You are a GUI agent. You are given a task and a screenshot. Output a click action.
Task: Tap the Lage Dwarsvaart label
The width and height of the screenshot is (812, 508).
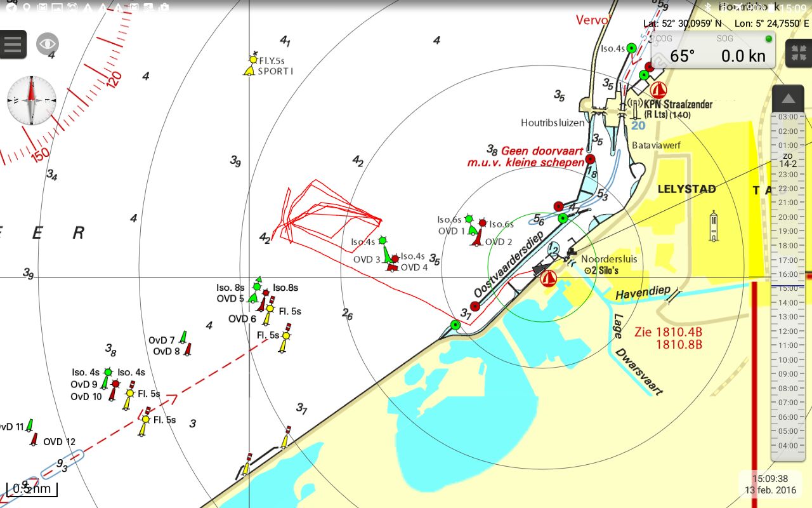(638, 355)
